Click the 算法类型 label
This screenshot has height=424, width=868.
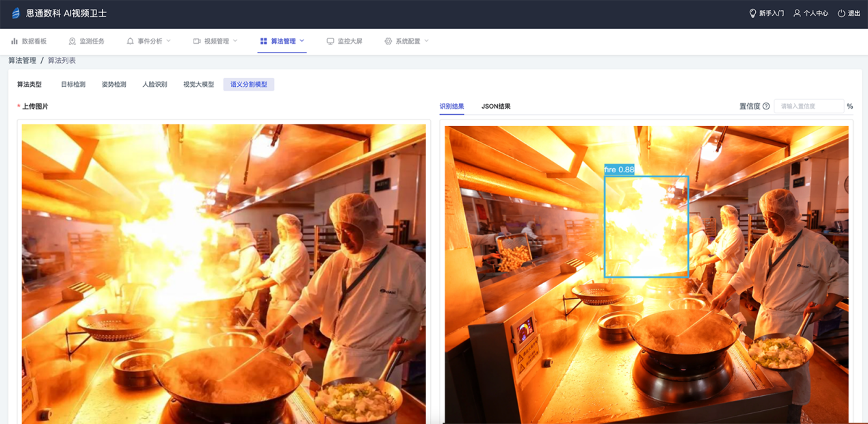coord(29,85)
